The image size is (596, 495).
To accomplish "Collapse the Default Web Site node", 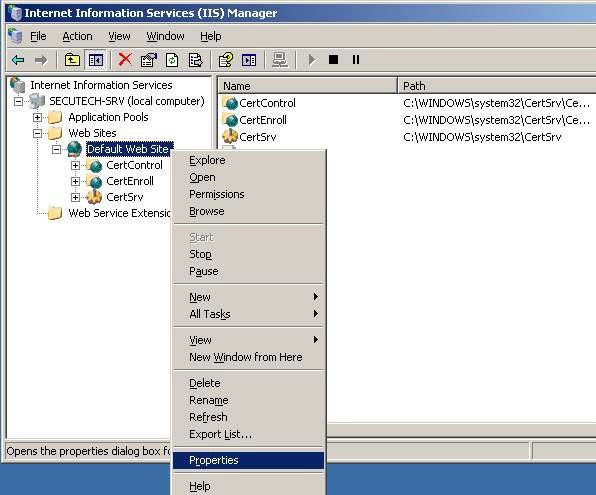I will [x=56, y=149].
